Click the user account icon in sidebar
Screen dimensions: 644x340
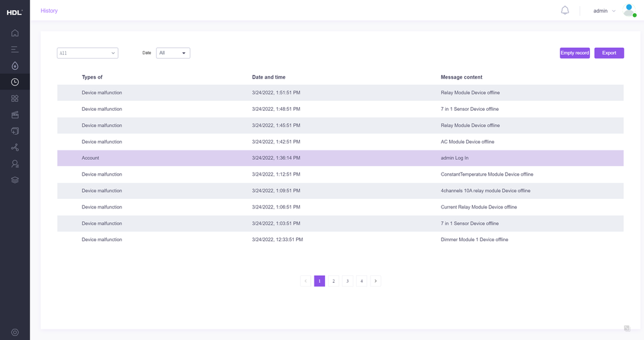pyautogui.click(x=15, y=164)
